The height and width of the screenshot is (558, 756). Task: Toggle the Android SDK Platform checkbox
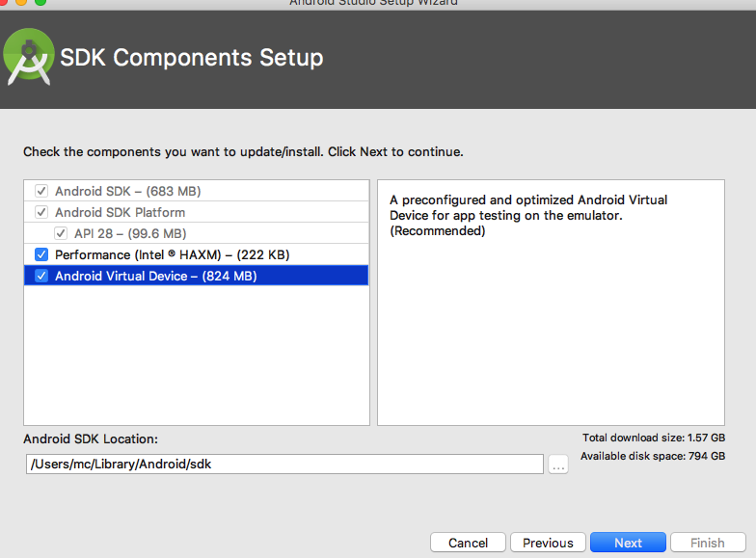coord(41,212)
